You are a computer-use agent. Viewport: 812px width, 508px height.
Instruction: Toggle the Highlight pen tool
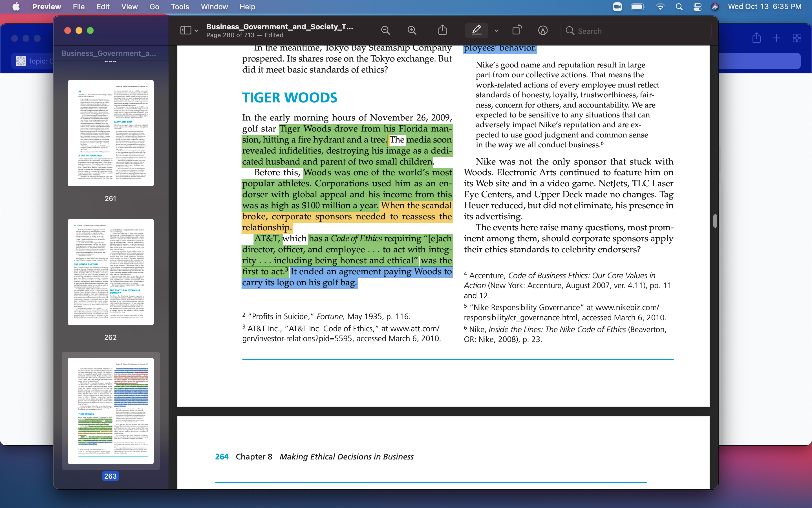476,30
